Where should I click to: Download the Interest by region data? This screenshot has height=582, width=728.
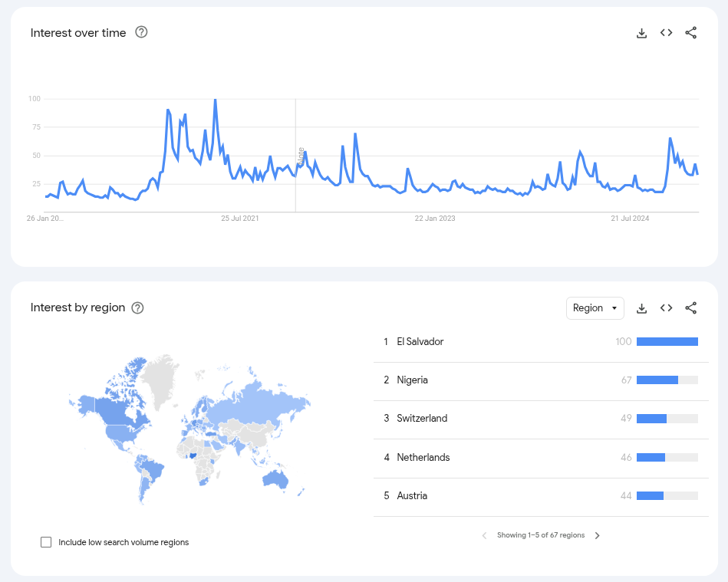pyautogui.click(x=641, y=307)
